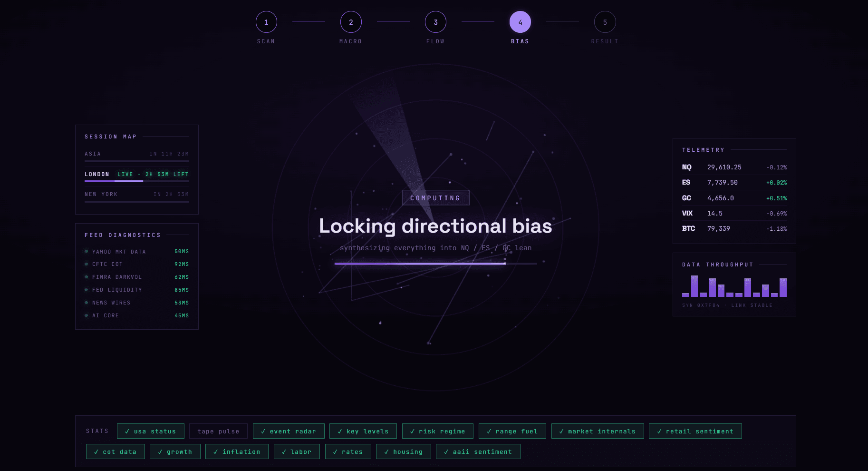The width and height of the screenshot is (868, 471).
Task: Toggle the risk regime chip
Action: coord(438,431)
